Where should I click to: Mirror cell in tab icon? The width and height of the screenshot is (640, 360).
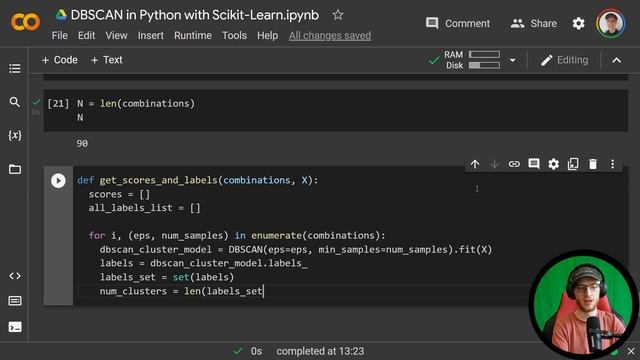point(573,164)
